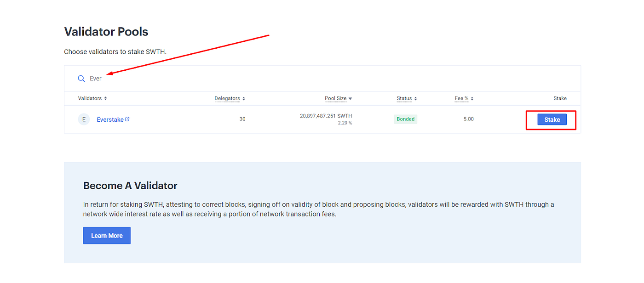Sort by the Fee % column header
The width and height of the screenshot is (644, 283).
(464, 98)
